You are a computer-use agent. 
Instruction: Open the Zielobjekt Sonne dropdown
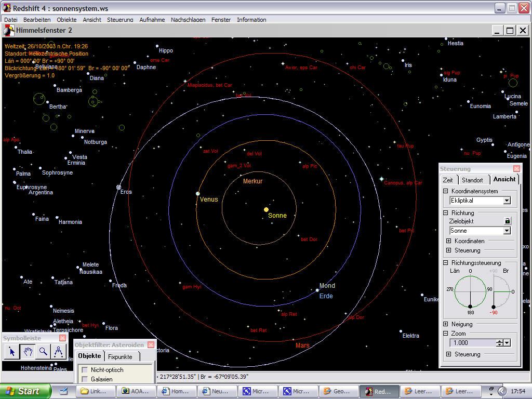point(507,231)
